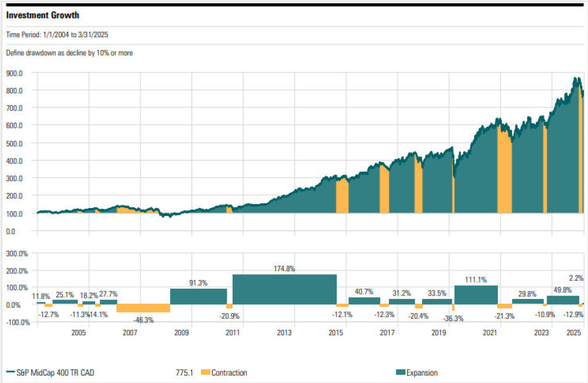Click the 2021 year label on the axis
Viewport: 588px width, 383px height.
tap(489, 333)
